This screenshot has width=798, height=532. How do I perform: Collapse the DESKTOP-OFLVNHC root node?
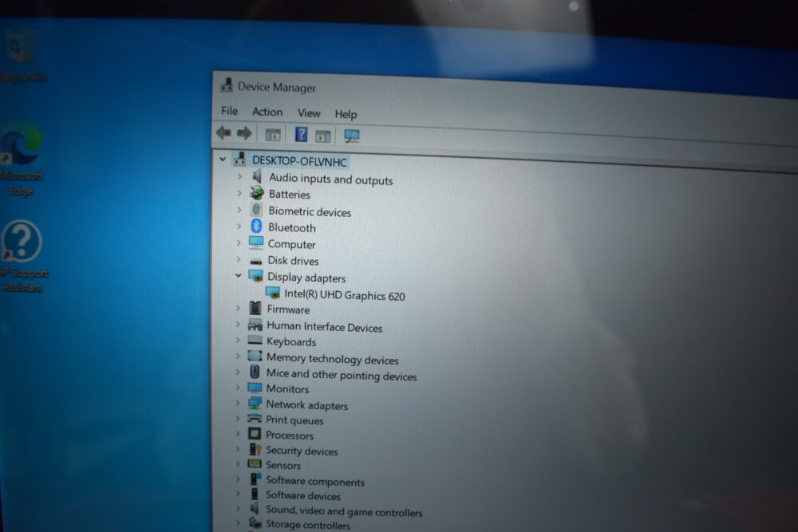coord(223,159)
